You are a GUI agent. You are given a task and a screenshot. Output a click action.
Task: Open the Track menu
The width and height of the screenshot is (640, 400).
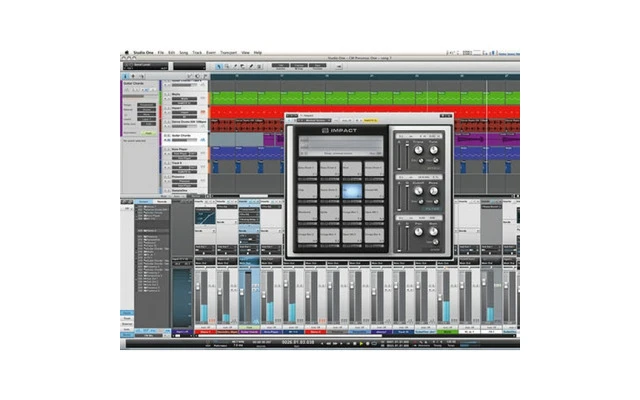pos(197,53)
